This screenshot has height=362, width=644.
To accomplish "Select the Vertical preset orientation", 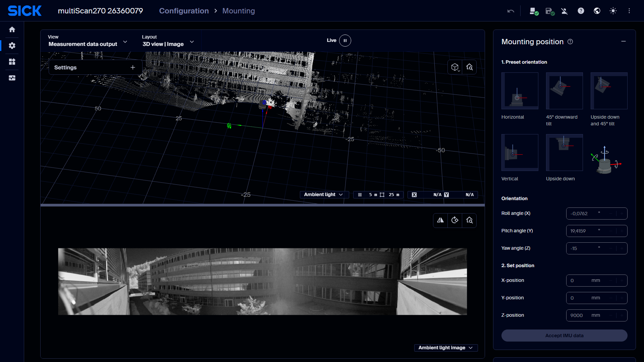I will click(x=520, y=153).
